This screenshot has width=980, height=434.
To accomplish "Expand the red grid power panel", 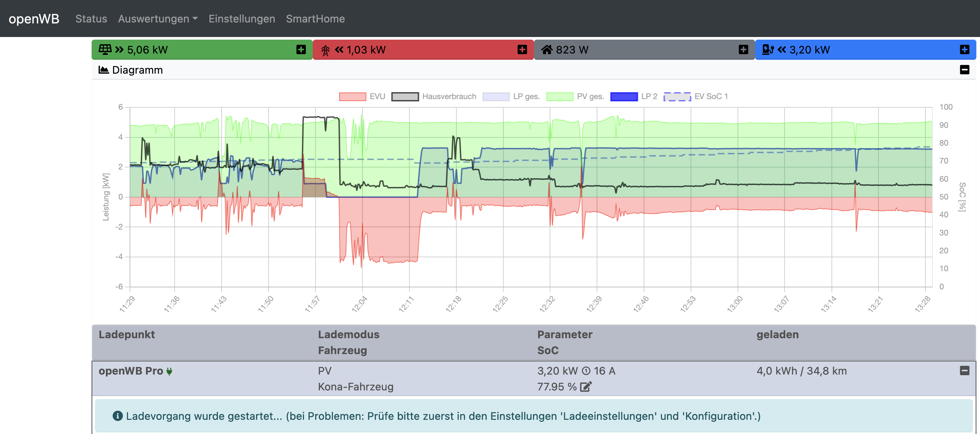I will [522, 50].
